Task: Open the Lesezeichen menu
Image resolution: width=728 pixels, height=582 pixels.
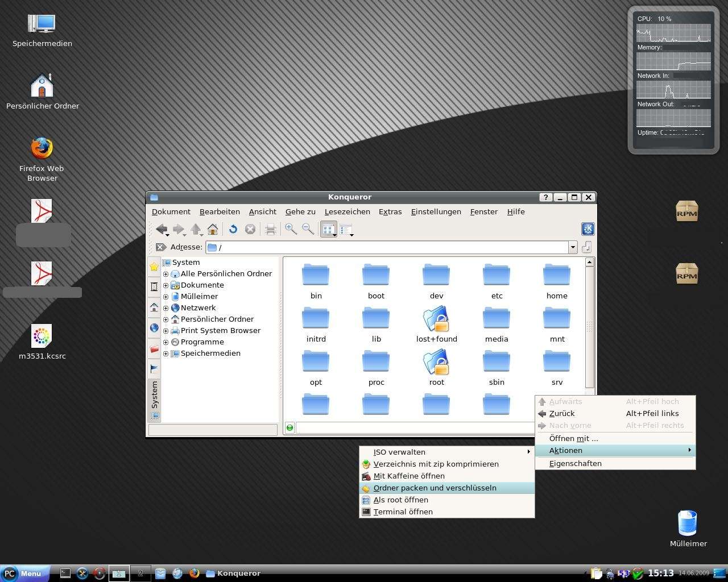Action: click(348, 211)
